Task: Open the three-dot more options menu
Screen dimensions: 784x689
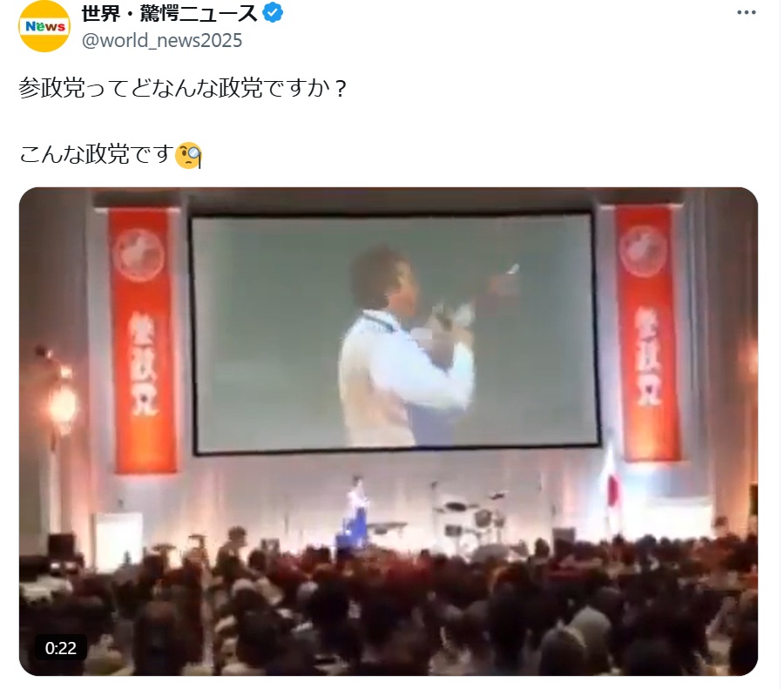Action: (746, 12)
